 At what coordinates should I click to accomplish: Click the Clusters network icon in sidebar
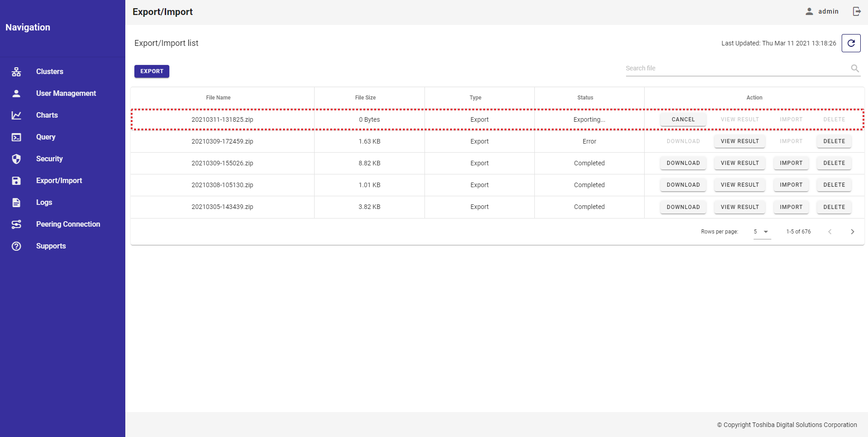[x=16, y=71]
